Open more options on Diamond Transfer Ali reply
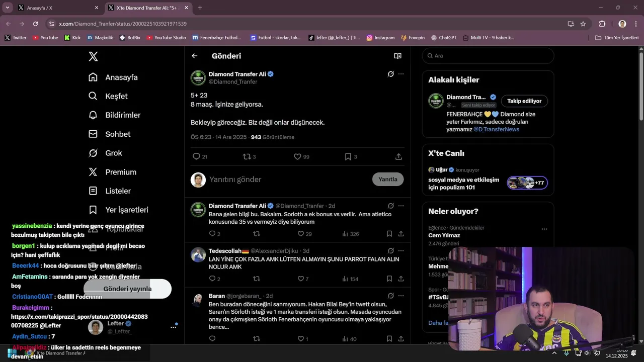644x362 pixels. pos(401,206)
